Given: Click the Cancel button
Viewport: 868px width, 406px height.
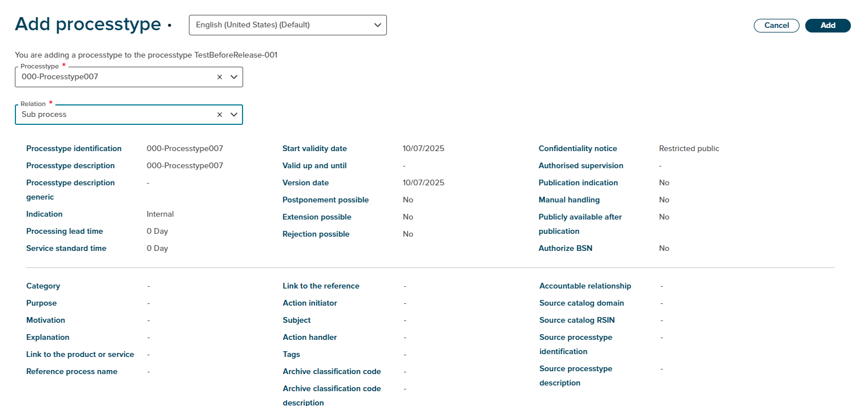Looking at the screenshot, I should (x=776, y=26).
